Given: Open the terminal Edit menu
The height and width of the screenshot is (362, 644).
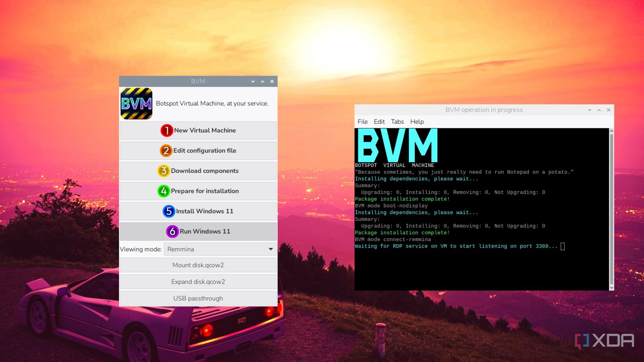Looking at the screenshot, I should point(379,122).
